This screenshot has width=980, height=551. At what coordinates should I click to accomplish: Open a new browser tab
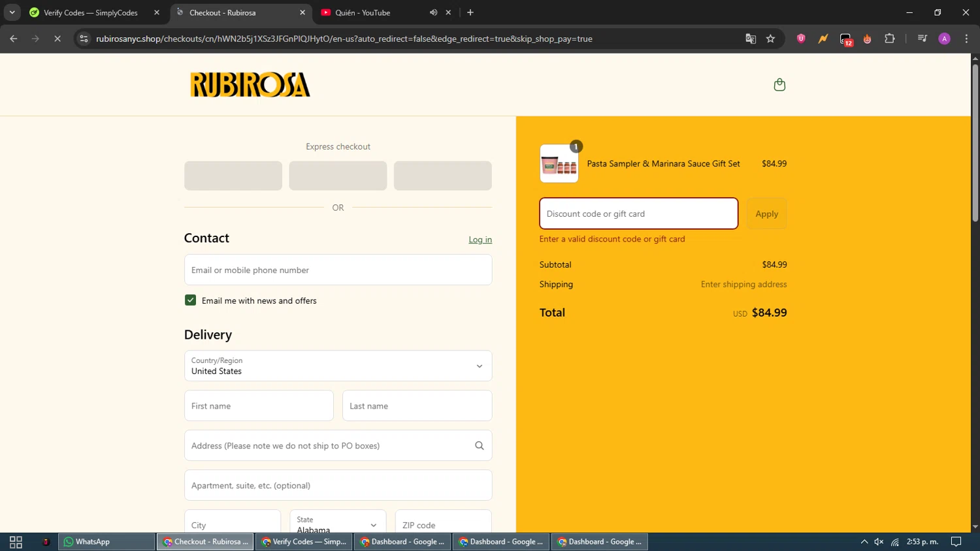click(x=470, y=12)
